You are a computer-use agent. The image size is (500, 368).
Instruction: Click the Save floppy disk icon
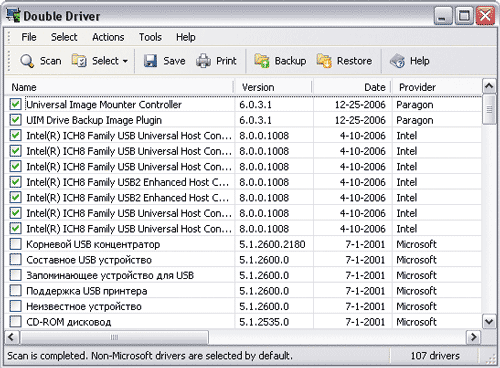point(150,61)
